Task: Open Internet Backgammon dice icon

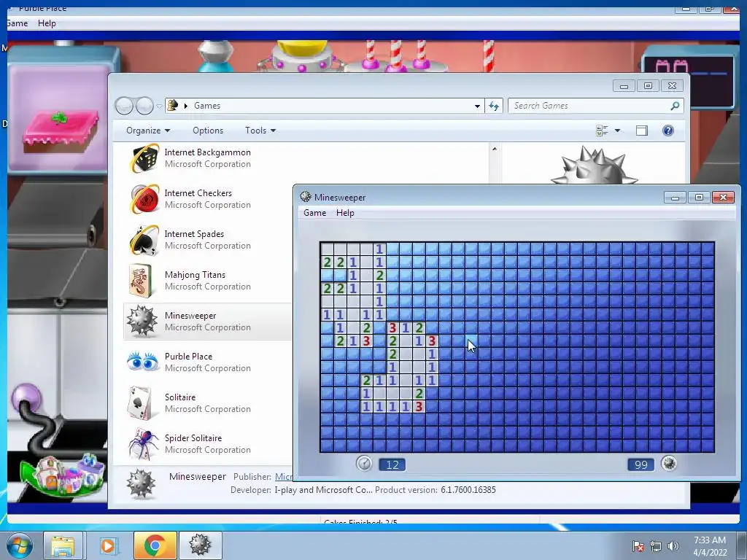Action: [x=144, y=157]
